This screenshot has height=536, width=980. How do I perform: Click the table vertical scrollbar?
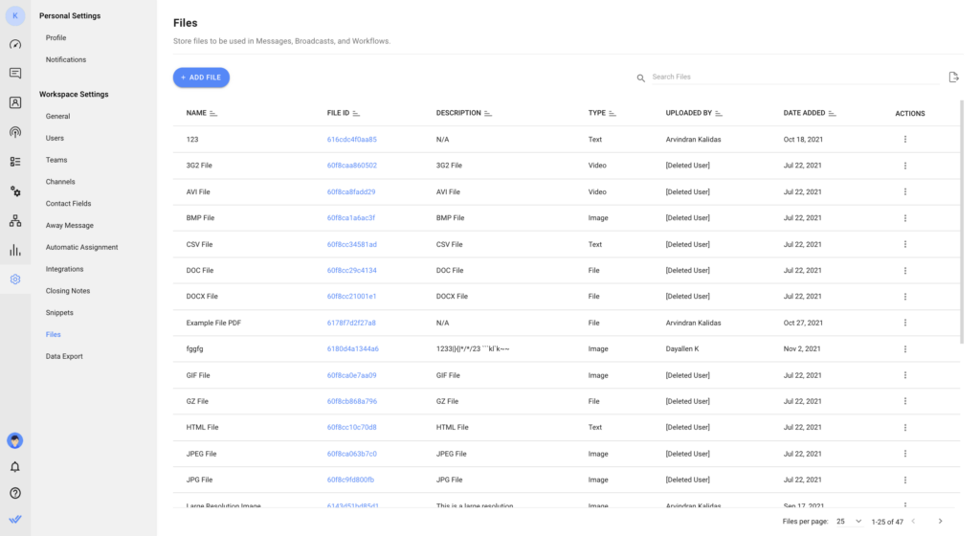click(962, 222)
